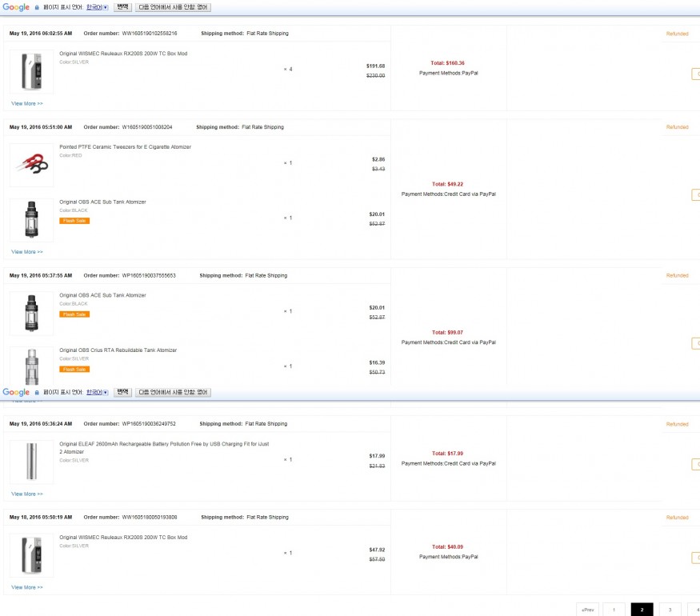Click 'Payment Methods:Credit Card via PayPal' in $17.99 order

[x=448, y=464]
